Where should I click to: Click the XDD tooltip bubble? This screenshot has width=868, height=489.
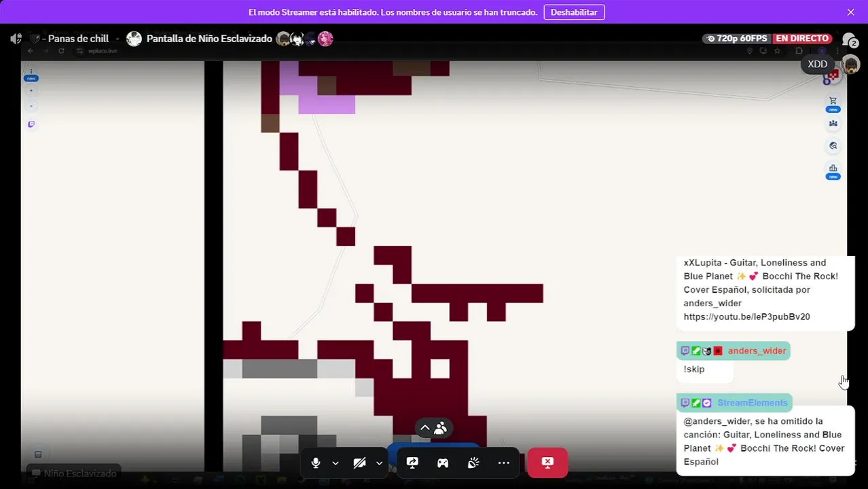pos(817,65)
